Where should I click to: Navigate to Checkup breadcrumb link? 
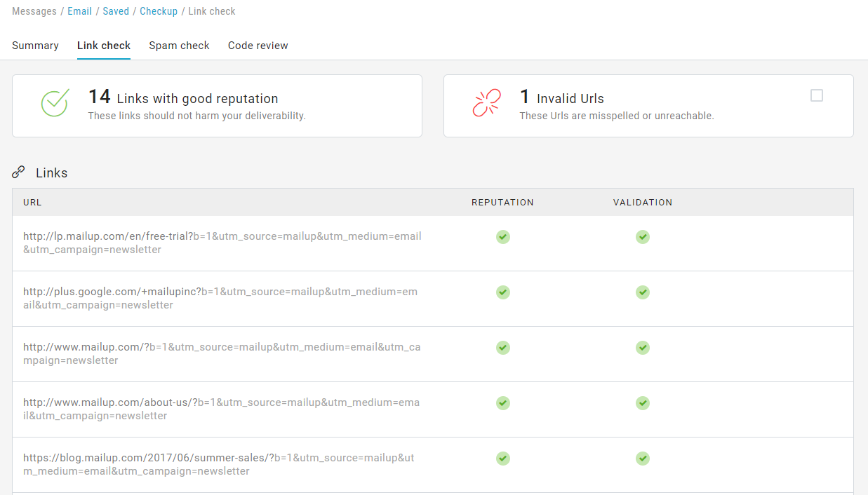[159, 11]
